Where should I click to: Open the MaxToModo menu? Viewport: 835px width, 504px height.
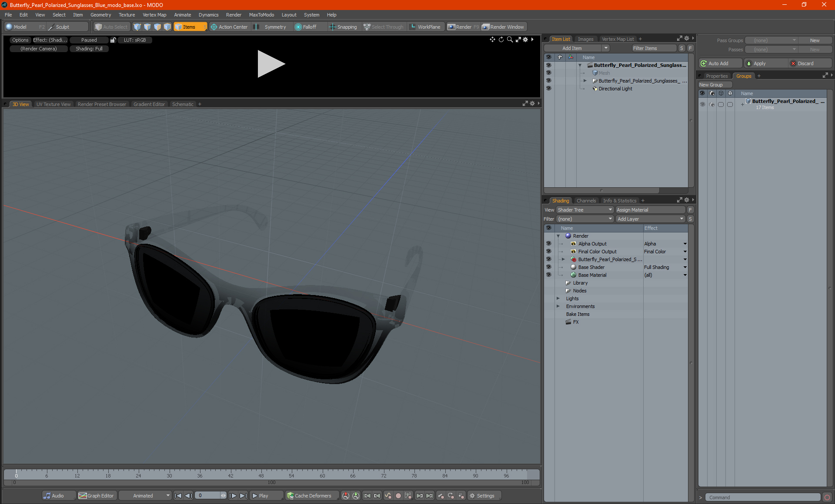[x=261, y=15]
